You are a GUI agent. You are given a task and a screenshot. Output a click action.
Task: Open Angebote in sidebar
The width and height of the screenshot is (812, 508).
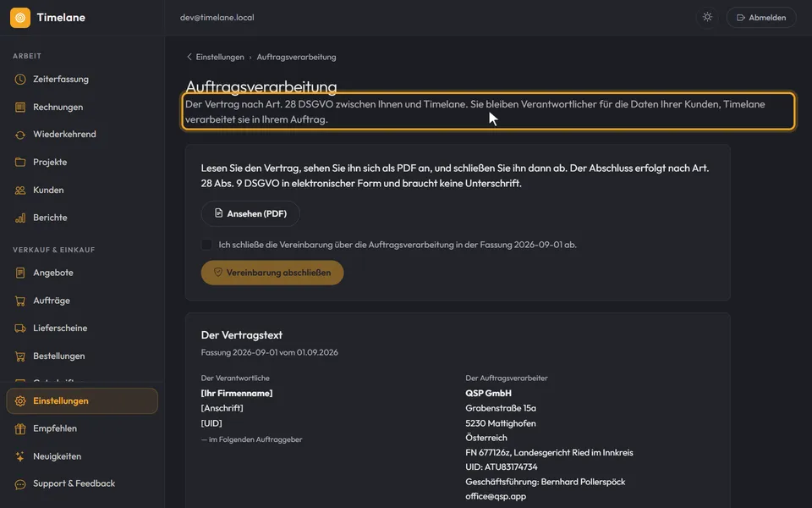(x=82, y=273)
